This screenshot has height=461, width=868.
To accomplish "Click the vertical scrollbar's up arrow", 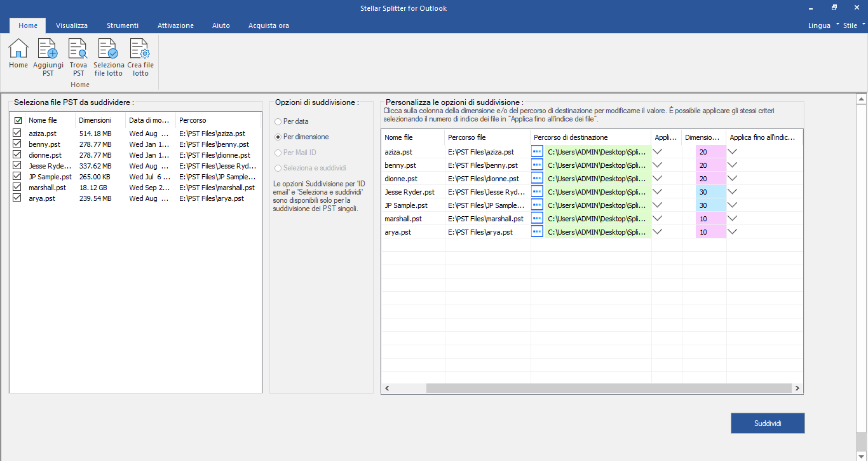I will (x=862, y=99).
